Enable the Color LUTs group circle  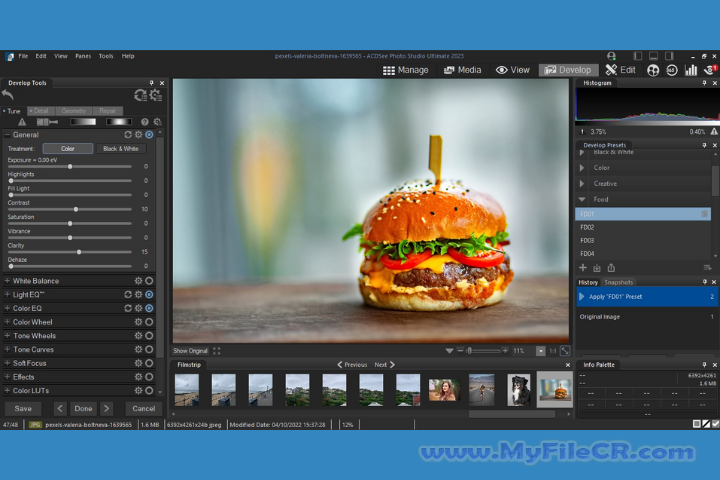pyautogui.click(x=149, y=390)
